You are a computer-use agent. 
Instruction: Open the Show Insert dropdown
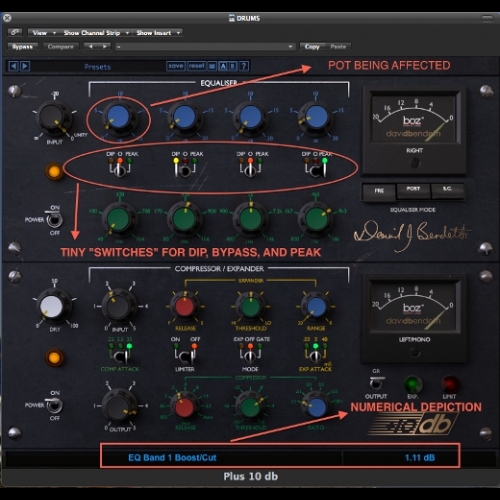pyautogui.click(x=158, y=33)
